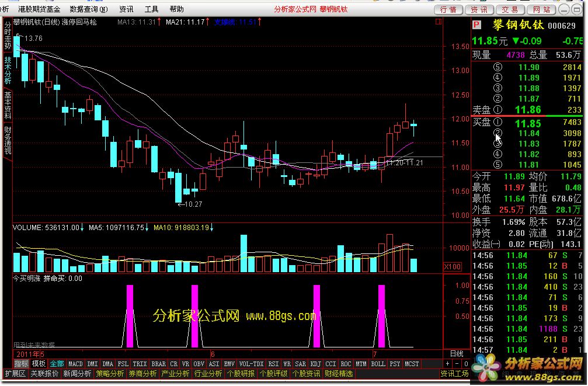Viewport: 588px width, 386px height.
Task: Click the 资讯 rounded button at top right
Action: [479, 9]
